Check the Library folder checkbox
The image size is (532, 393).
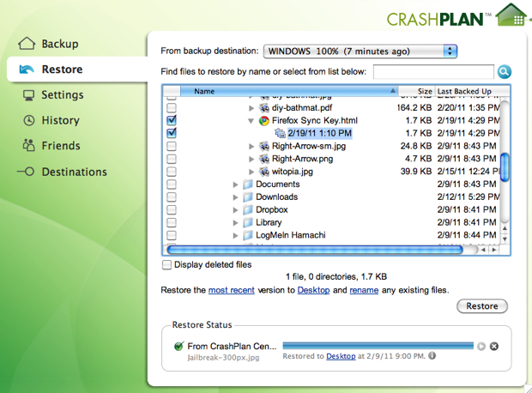[172, 222]
